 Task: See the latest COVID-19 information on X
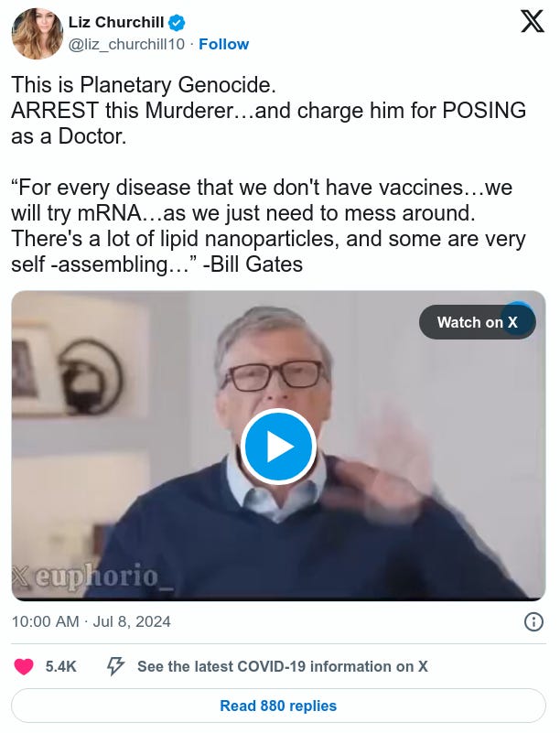tap(283, 666)
